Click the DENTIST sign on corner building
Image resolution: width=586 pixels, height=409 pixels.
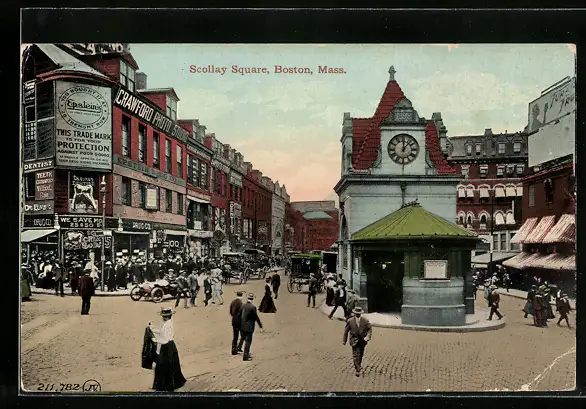[38, 165]
